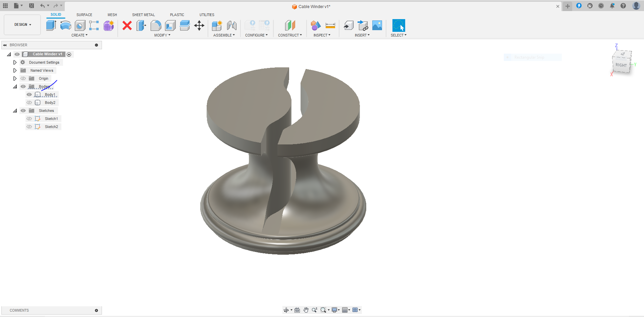Expand the COMMENTS panel button
The width and height of the screenshot is (644, 317).
[x=96, y=310]
